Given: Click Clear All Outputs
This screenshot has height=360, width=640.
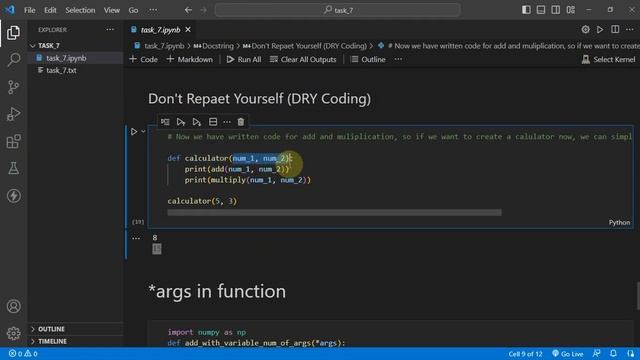Looking at the screenshot, I should tap(303, 59).
